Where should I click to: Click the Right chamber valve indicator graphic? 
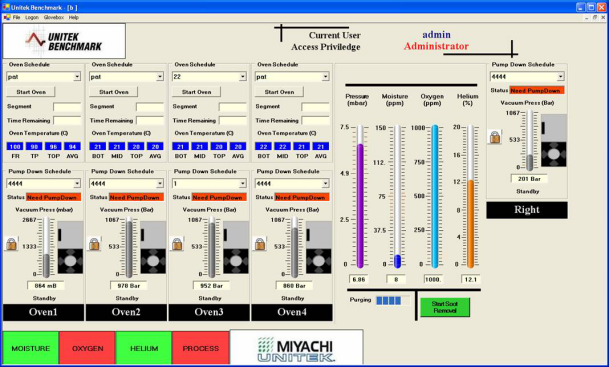[554, 140]
